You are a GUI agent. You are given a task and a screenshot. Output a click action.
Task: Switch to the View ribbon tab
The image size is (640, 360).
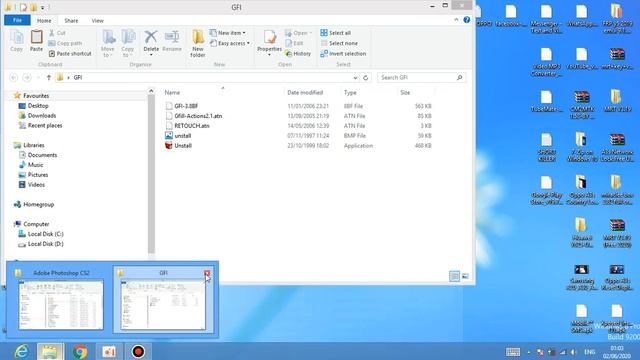[98, 20]
